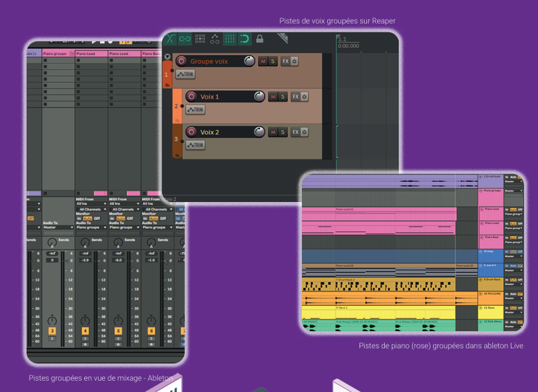Collapse the Groupe voix folder arrow

click(167, 56)
